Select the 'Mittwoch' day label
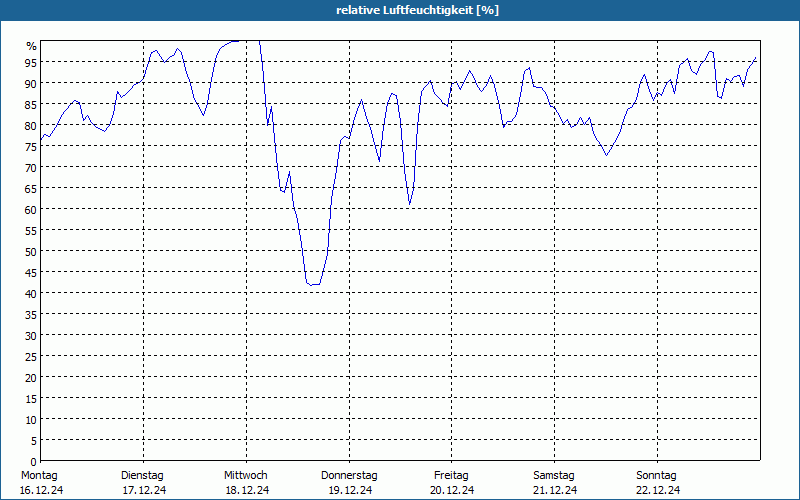The height and width of the screenshot is (500, 800). [245, 475]
